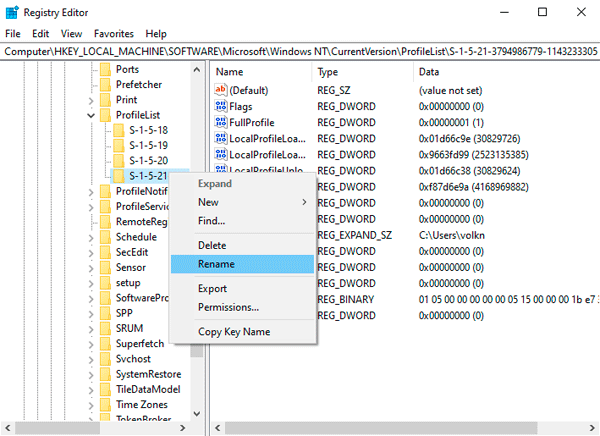The width and height of the screenshot is (600, 436).
Task: Expand the SystemRestore tree node
Action: 91,375
